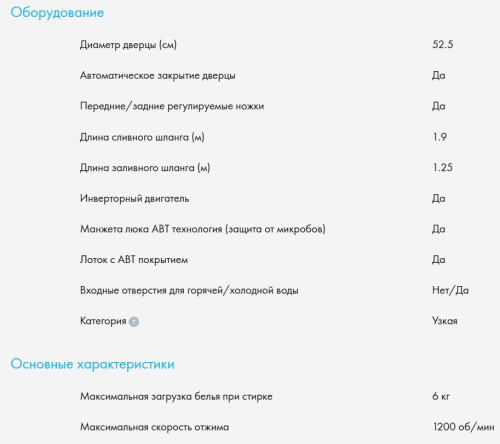Image resolution: width=500 pixels, height=444 pixels.
Task: Click Входные отверстия для горячей/холодной воды
Action: tap(189, 291)
